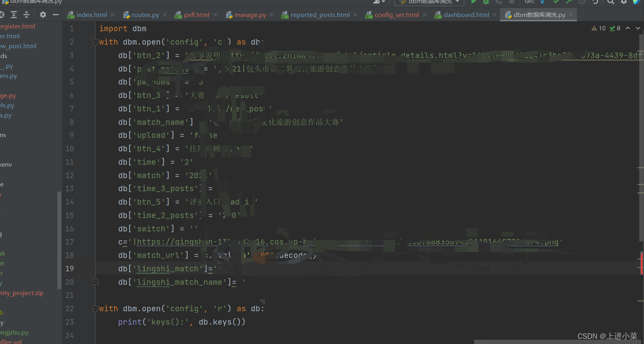This screenshot has width=644, height=344.
Task: Click the project panel vertical scrollbar
Action: tap(59, 240)
